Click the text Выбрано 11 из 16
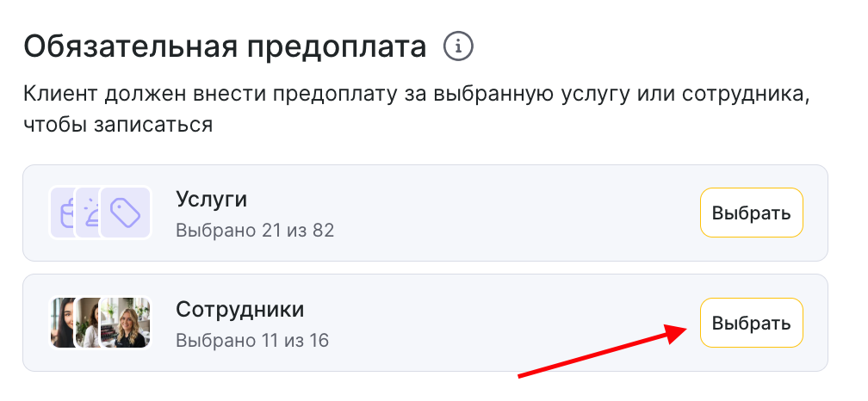The height and width of the screenshot is (401, 868). [251, 340]
